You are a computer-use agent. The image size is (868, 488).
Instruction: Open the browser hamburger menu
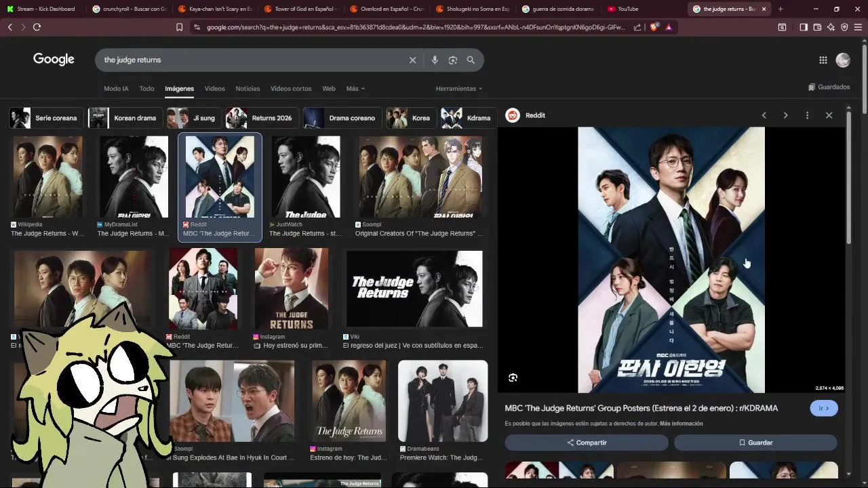pyautogui.click(x=859, y=27)
